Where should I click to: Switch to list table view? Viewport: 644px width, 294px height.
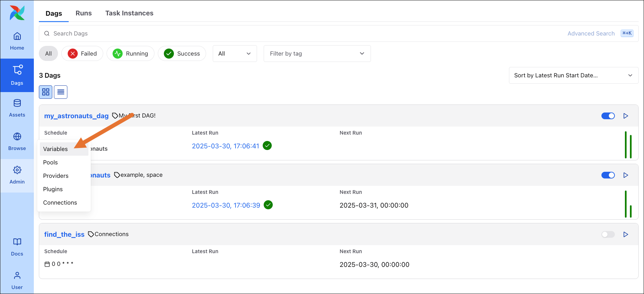click(x=61, y=92)
